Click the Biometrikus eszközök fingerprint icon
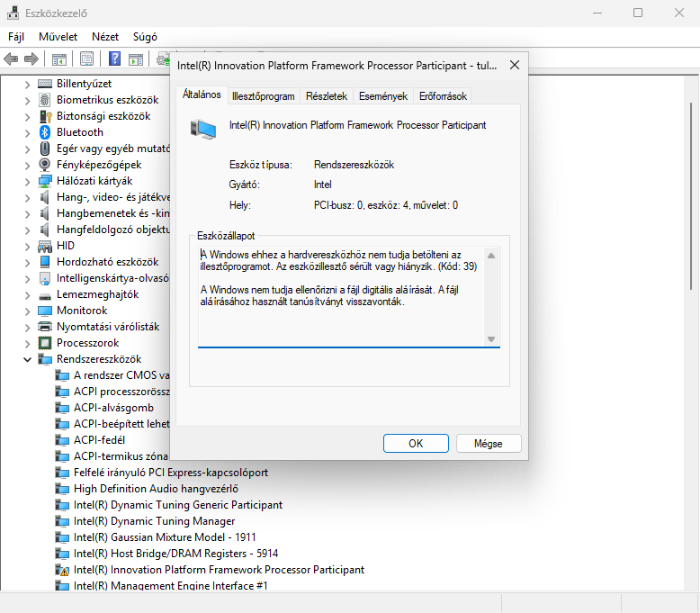This screenshot has height=613, width=700. coord(45,100)
